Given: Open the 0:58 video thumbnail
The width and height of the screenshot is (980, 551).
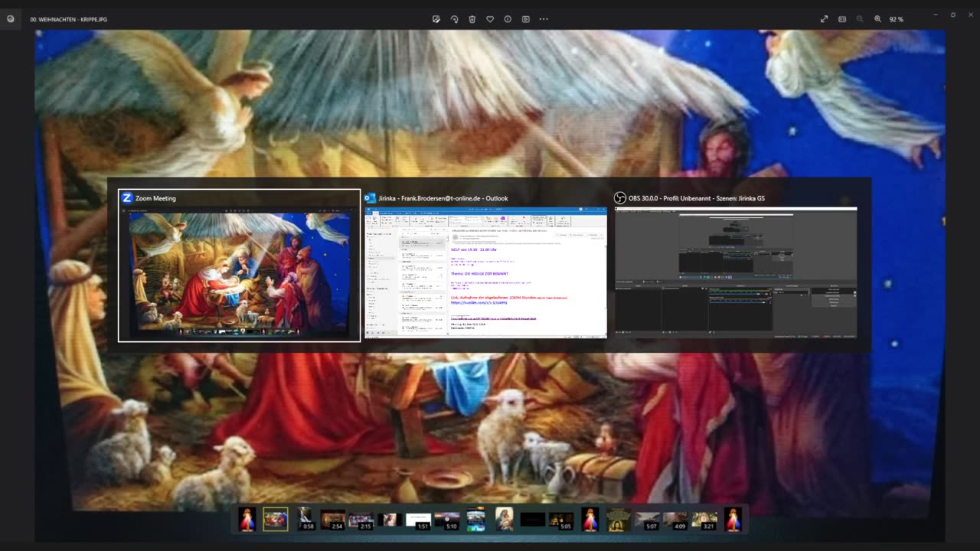Looking at the screenshot, I should 305,520.
